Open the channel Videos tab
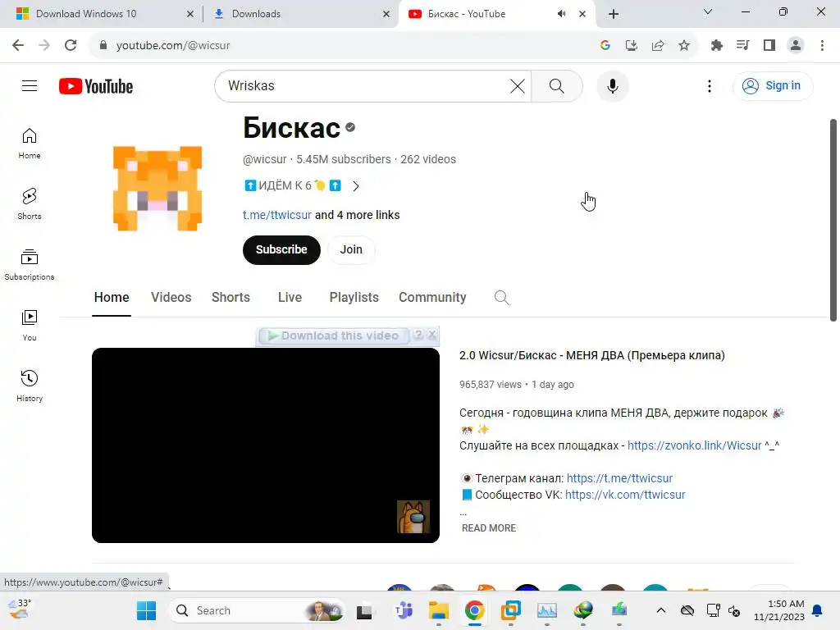This screenshot has height=630, width=840. click(171, 297)
